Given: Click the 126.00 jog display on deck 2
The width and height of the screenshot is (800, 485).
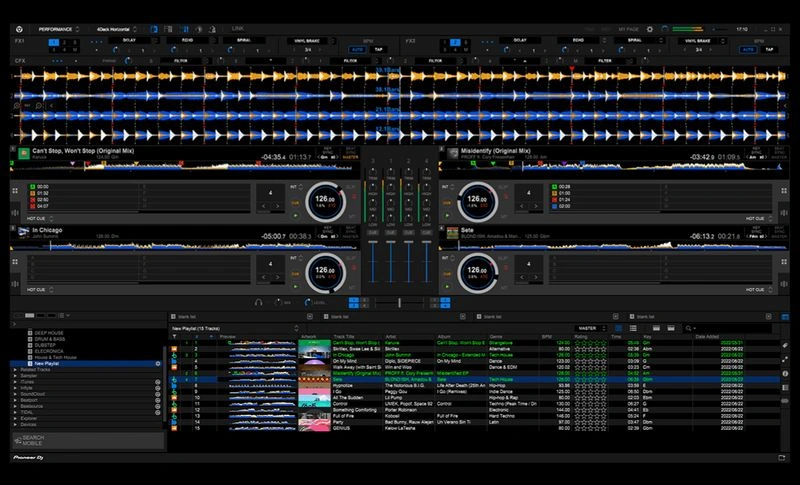Looking at the screenshot, I should [478, 201].
